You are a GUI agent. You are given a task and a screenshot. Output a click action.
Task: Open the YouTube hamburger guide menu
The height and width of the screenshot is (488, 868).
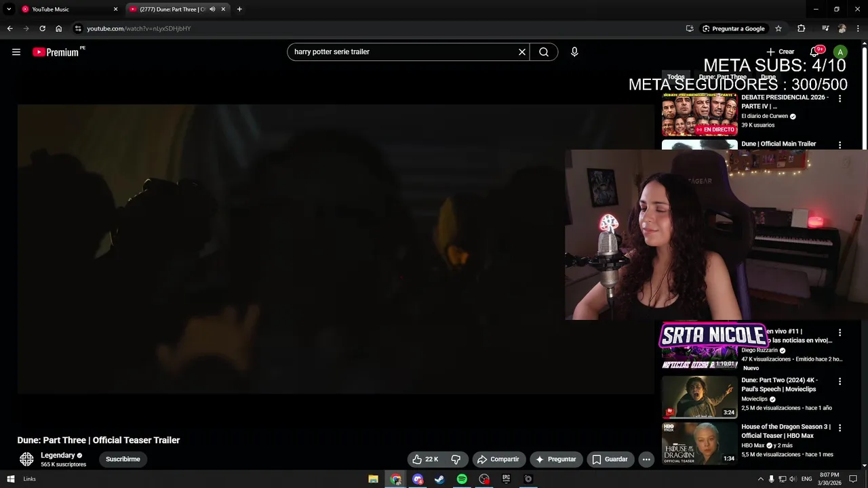[x=16, y=52]
